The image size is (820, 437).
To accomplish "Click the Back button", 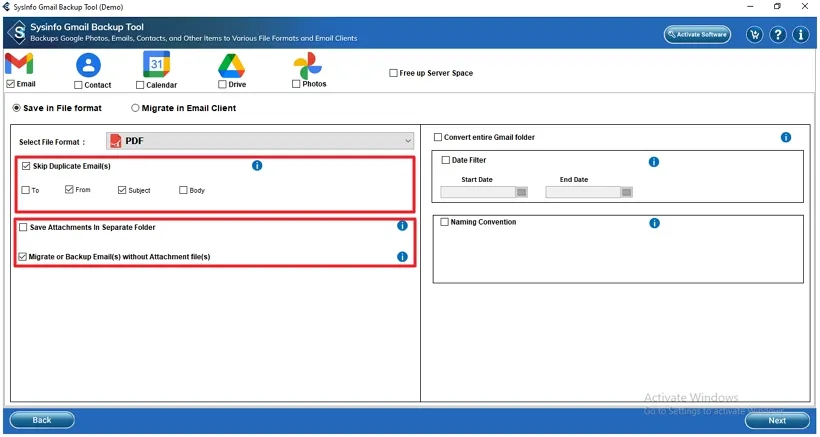I will coord(42,420).
